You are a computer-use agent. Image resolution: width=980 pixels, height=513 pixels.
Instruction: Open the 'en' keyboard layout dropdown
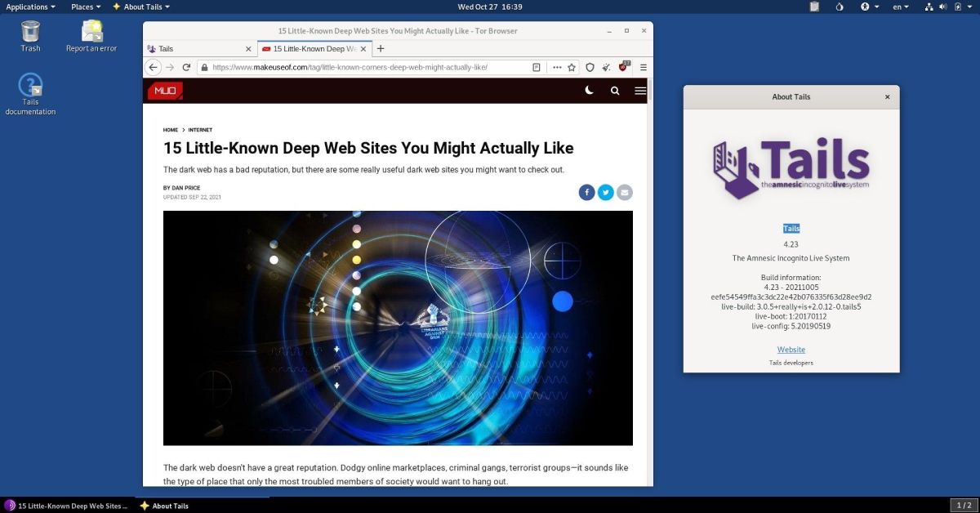[899, 7]
